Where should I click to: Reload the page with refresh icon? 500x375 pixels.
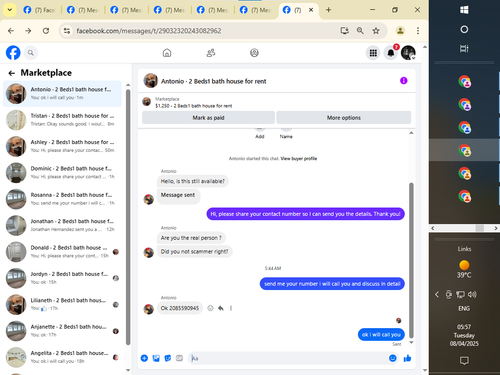click(x=46, y=31)
